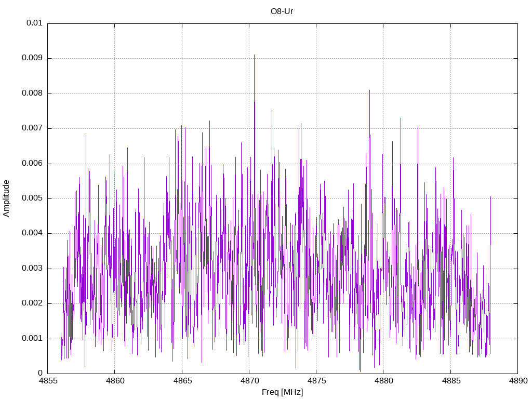
Task: Click the 4870 x-axis tick label
Action: click(x=249, y=381)
